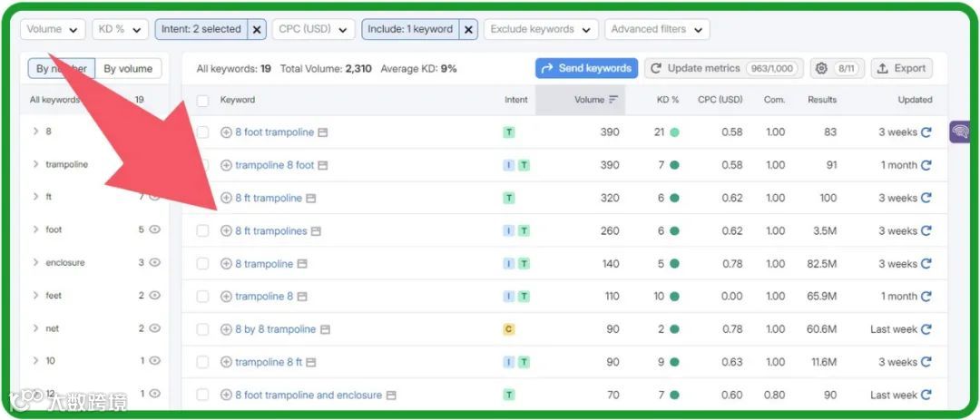The height and width of the screenshot is (420, 980).
Task: Check the 'trampoline 8 foot' row
Action: pyautogui.click(x=202, y=166)
